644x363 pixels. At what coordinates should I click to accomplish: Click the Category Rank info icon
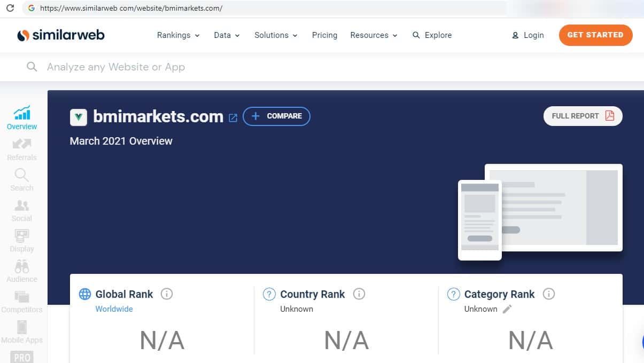(549, 294)
